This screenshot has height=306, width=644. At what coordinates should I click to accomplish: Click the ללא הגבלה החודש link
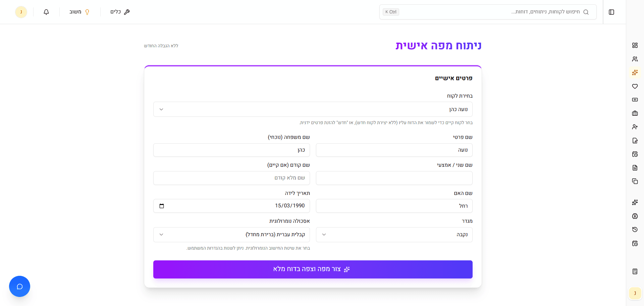(161, 46)
